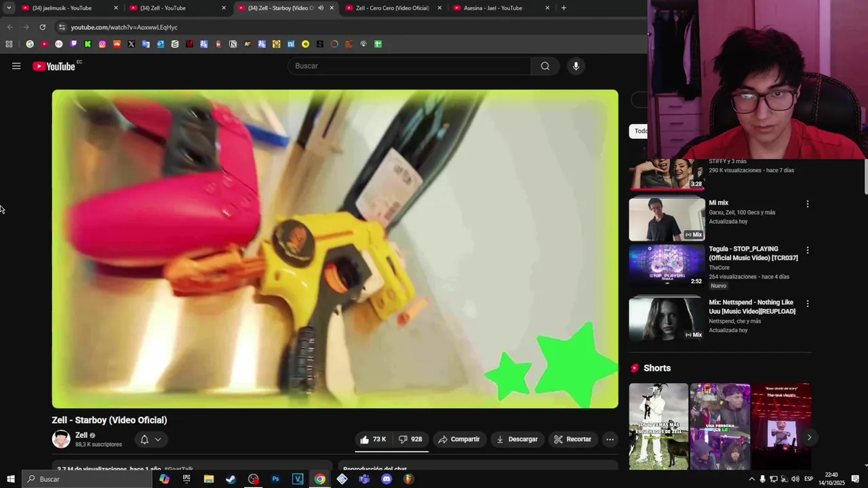The image size is (868, 488).
Task: View site information icon in address bar
Action: [62, 27]
